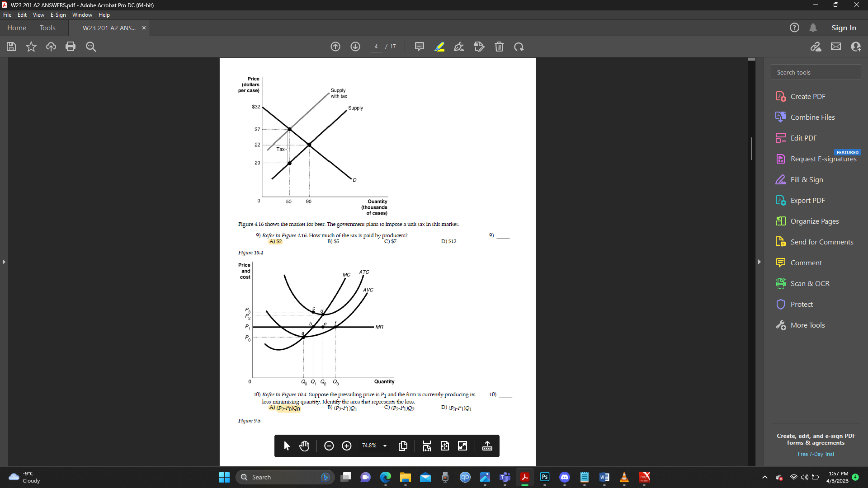
Task: Click the page number input field
Action: coord(376,46)
